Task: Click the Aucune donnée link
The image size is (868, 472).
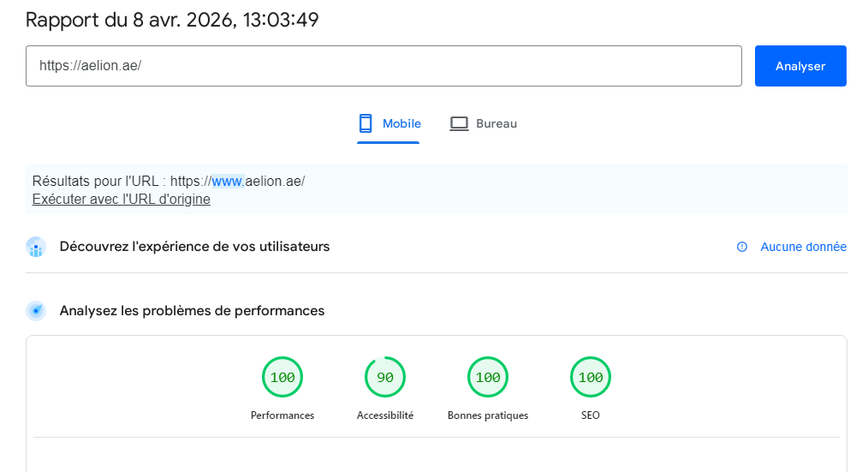Action: click(x=803, y=247)
